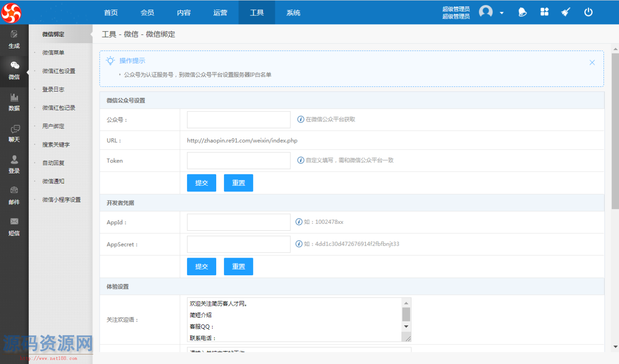Screen dimensions: 619x364
Task: Open the apps grid icon in header
Action: pyautogui.click(x=544, y=12)
